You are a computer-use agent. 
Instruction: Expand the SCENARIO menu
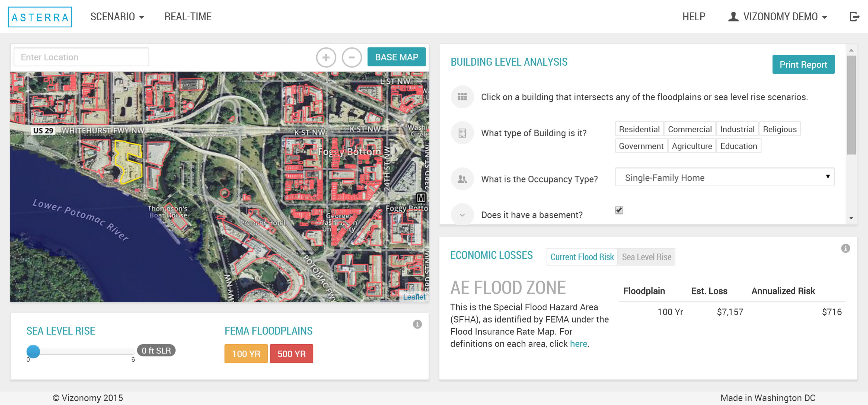tap(117, 17)
